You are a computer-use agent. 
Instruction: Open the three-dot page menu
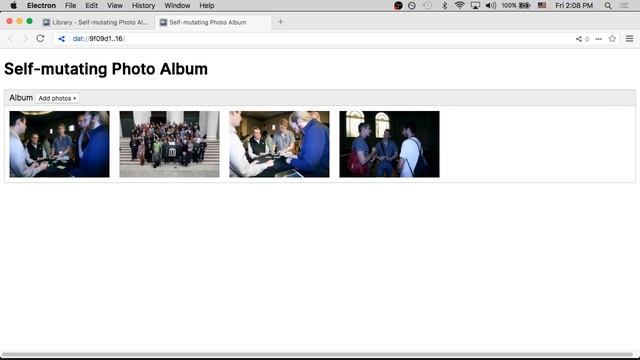[598, 39]
